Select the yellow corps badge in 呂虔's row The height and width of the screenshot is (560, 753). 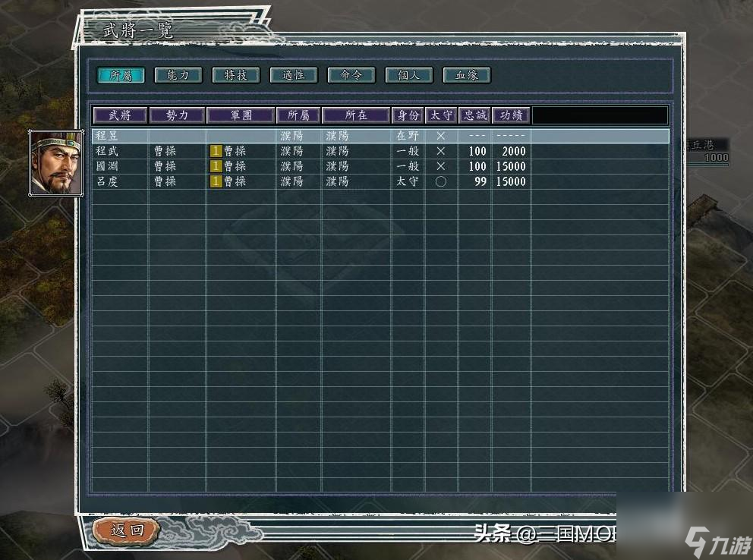[216, 181]
